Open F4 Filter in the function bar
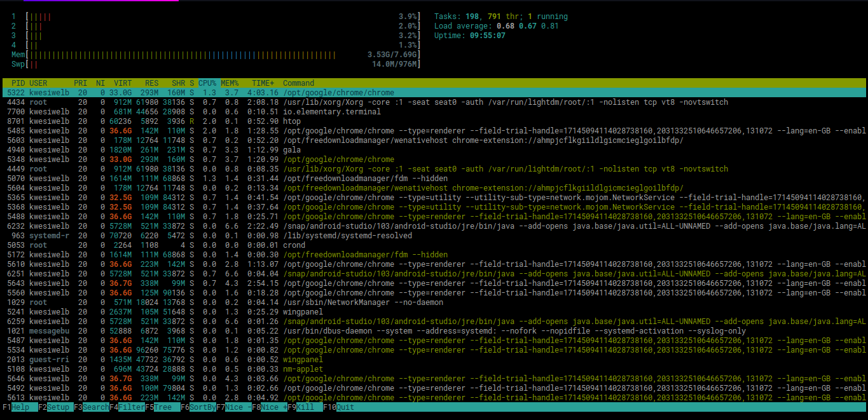This screenshot has width=868, height=420. click(x=127, y=407)
